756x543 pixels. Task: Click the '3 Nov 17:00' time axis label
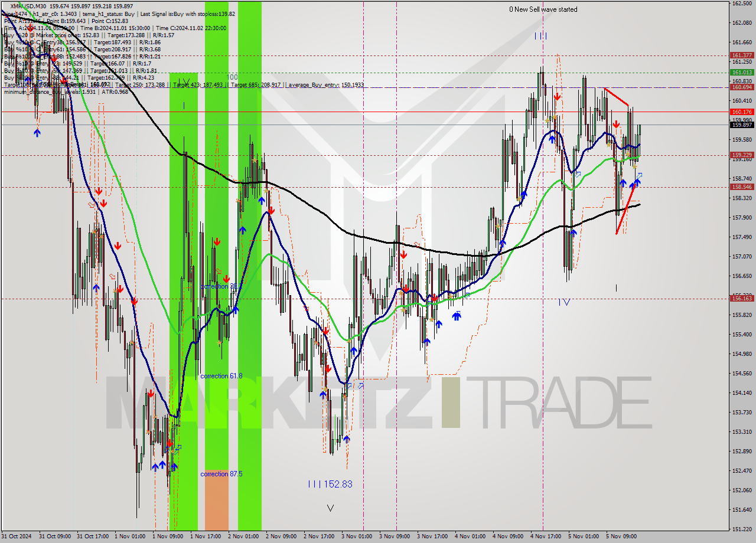pos(432,537)
